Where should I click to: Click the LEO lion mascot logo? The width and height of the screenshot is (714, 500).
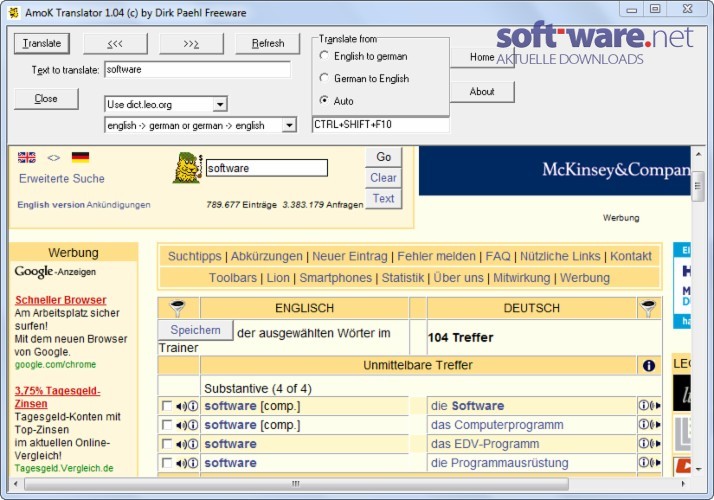pos(187,168)
